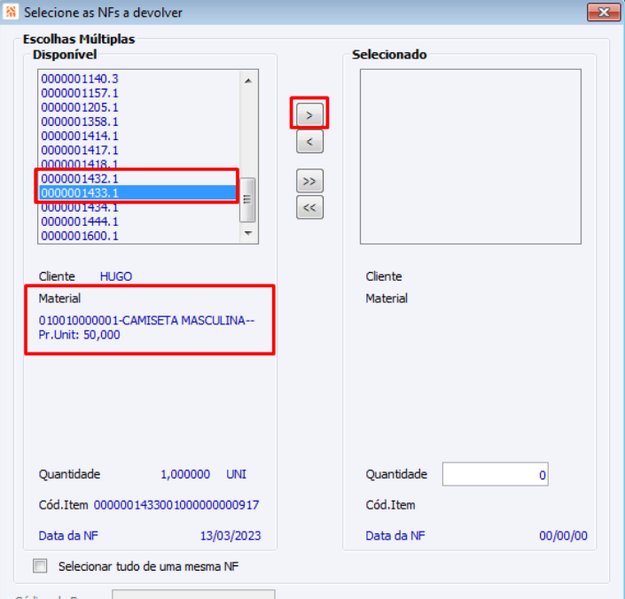Click Cód.Item value 00000014330010000000000917

[x=176, y=505]
